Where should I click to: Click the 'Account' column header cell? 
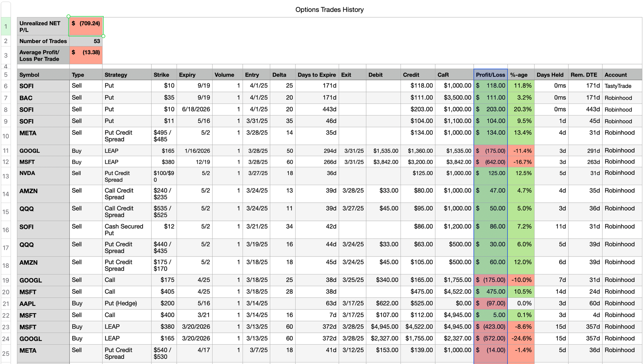[622, 75]
